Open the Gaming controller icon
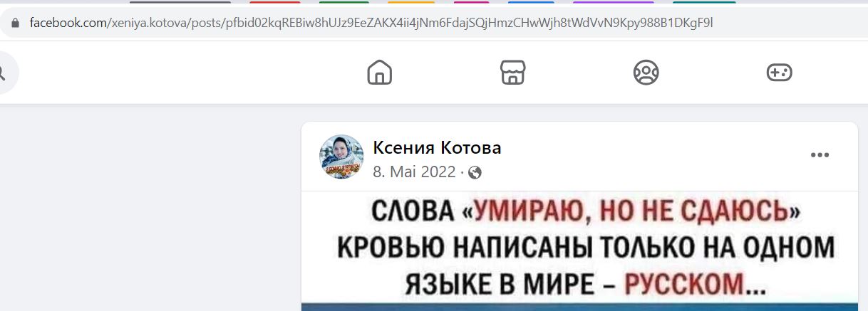The width and height of the screenshot is (868, 311). (779, 73)
